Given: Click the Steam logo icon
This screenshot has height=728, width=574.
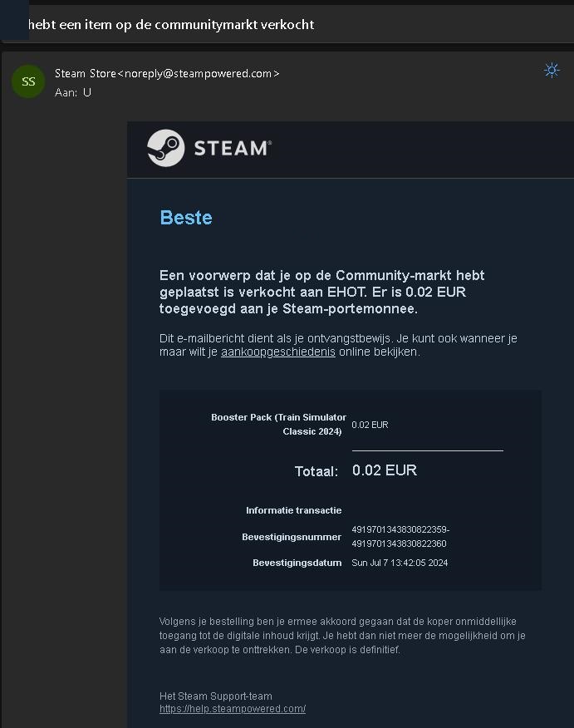Looking at the screenshot, I should (x=165, y=148).
